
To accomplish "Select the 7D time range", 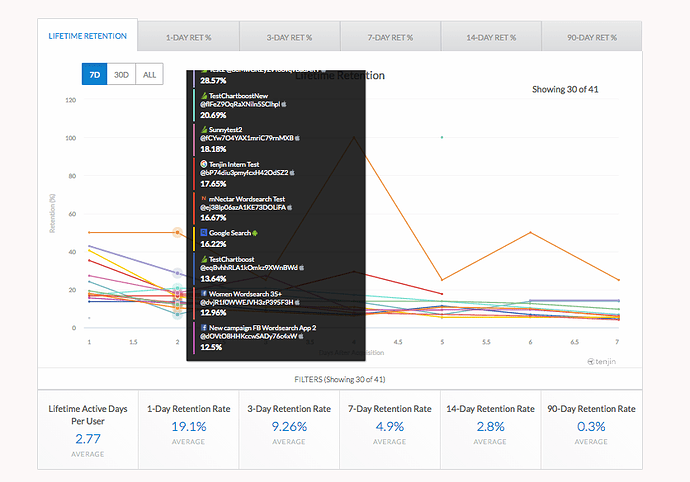I will (x=95, y=74).
